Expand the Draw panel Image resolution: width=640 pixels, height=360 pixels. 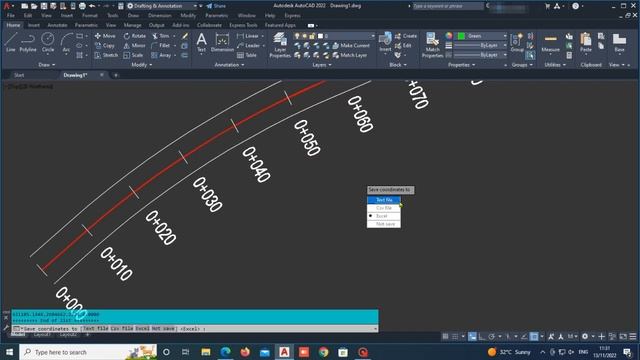[x=47, y=65]
